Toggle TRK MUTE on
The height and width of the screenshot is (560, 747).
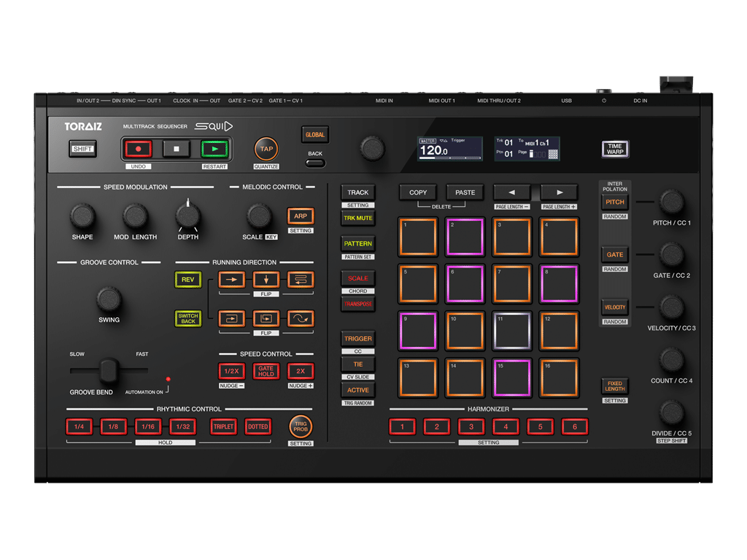(357, 218)
